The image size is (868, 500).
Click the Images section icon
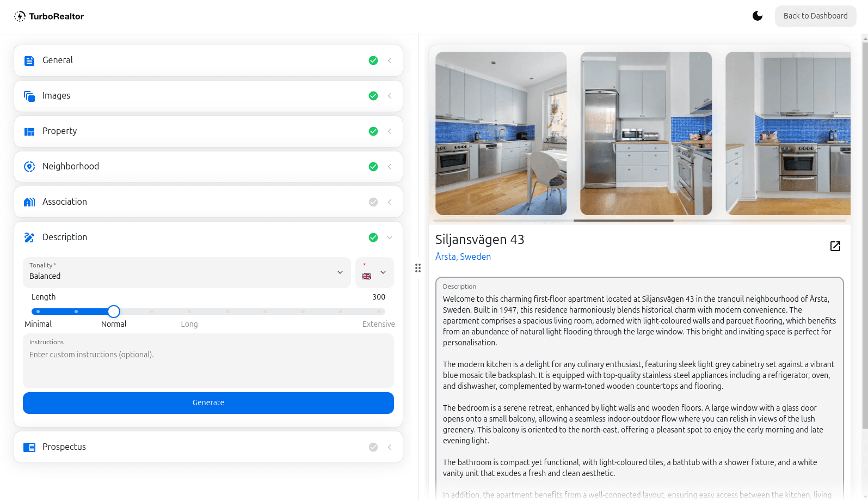[x=29, y=96]
